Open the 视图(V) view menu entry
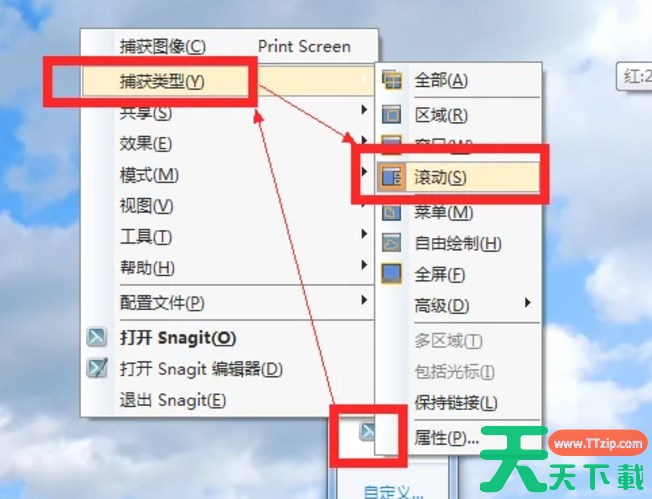The height and width of the screenshot is (499, 652). point(229,206)
